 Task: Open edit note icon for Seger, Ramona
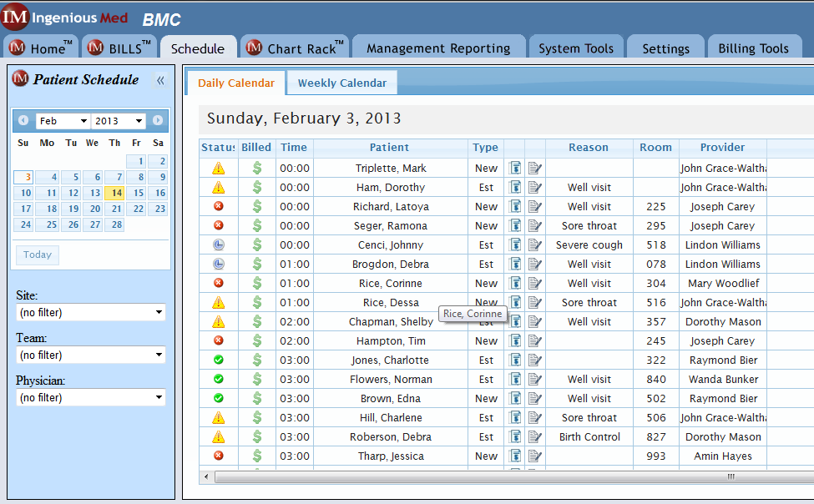point(535,226)
